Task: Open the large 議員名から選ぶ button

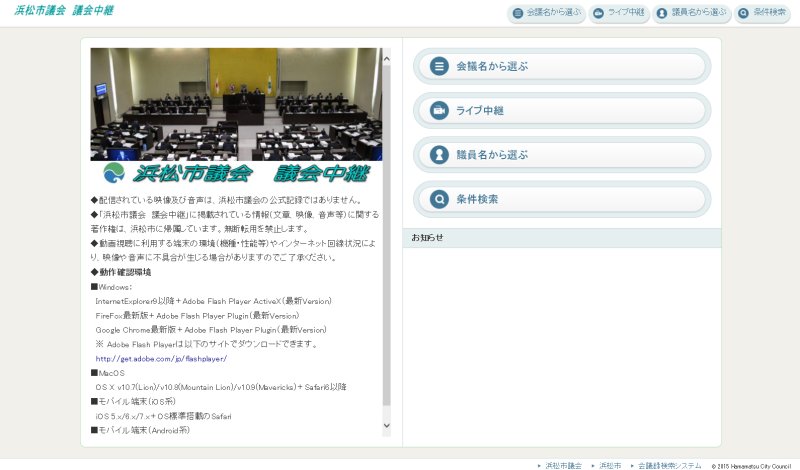Action: [x=562, y=155]
